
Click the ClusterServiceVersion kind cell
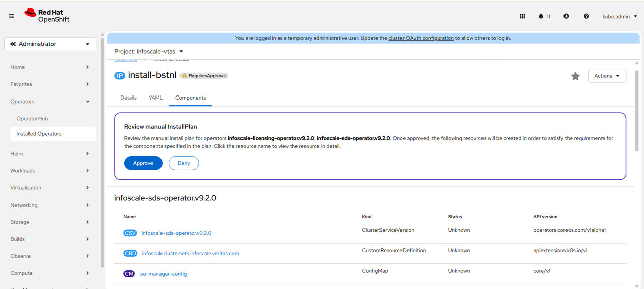click(x=388, y=230)
